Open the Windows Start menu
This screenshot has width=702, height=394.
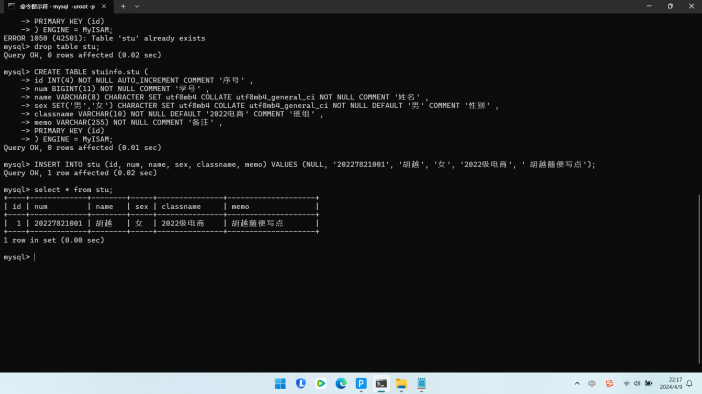click(x=280, y=384)
